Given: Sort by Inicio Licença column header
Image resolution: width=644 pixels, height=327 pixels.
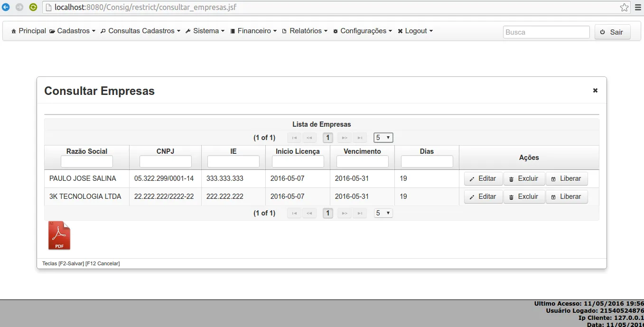Looking at the screenshot, I should pos(298,151).
